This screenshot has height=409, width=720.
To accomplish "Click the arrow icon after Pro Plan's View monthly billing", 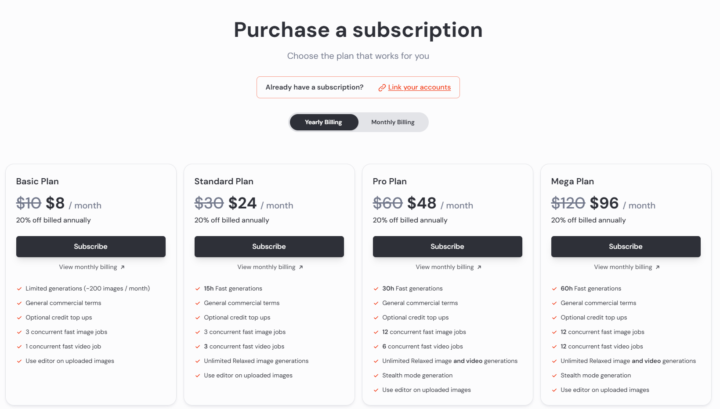I will (479, 267).
